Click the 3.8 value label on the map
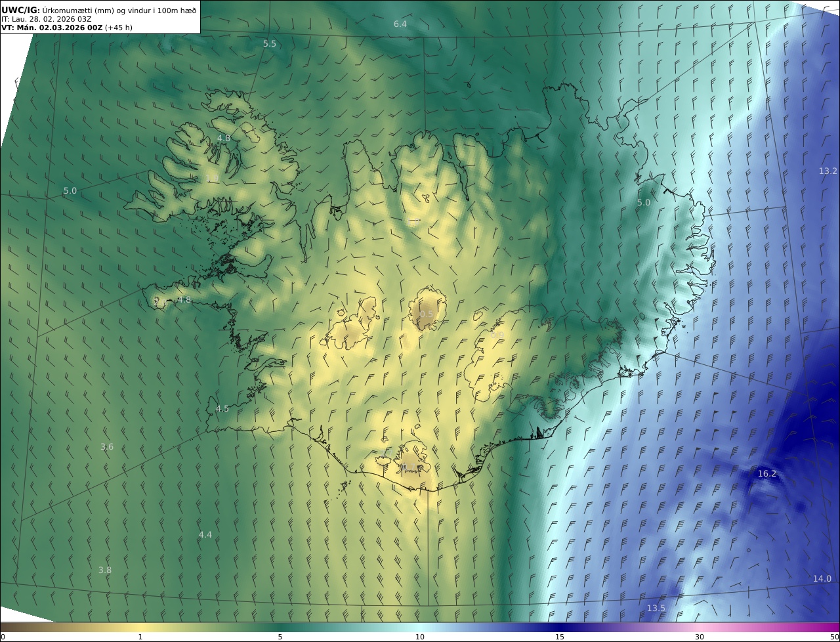This screenshot has height=642, width=840. [x=105, y=570]
